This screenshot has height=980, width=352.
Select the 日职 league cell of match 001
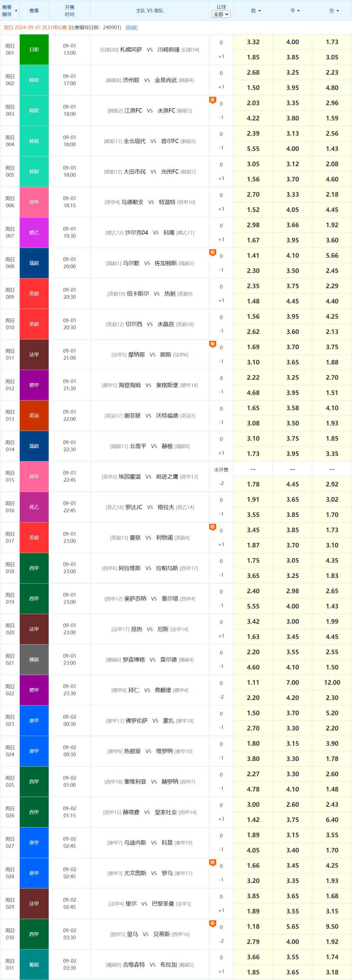pos(34,50)
